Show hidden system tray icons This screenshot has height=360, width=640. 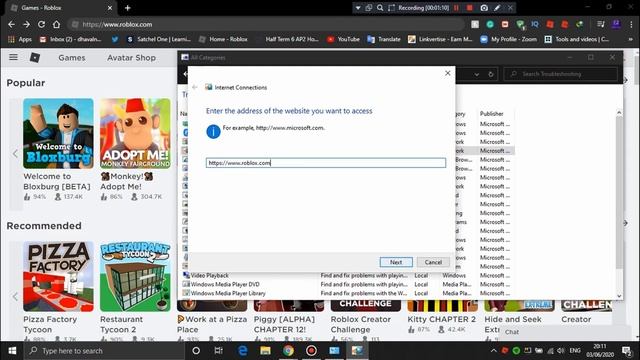click(x=493, y=351)
